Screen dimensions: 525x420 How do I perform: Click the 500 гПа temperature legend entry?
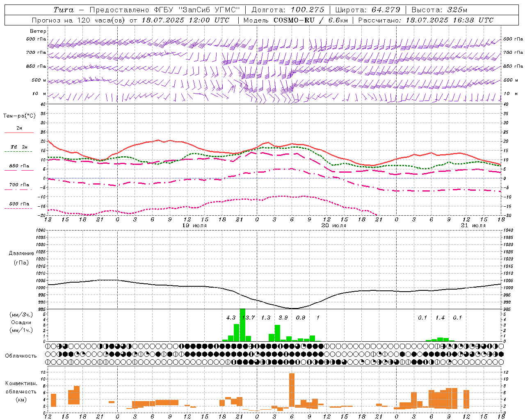coord(19,206)
